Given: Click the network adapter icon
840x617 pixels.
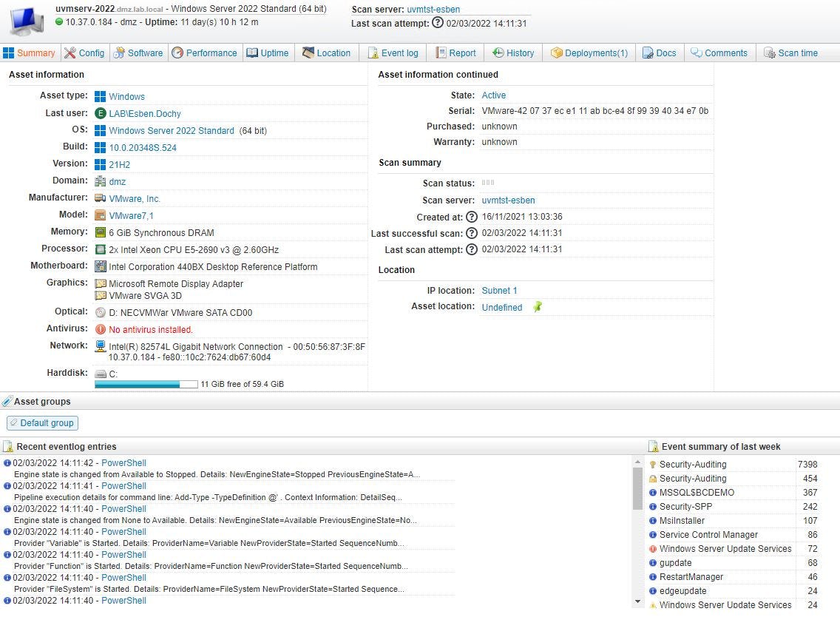Looking at the screenshot, I should 100,346.
